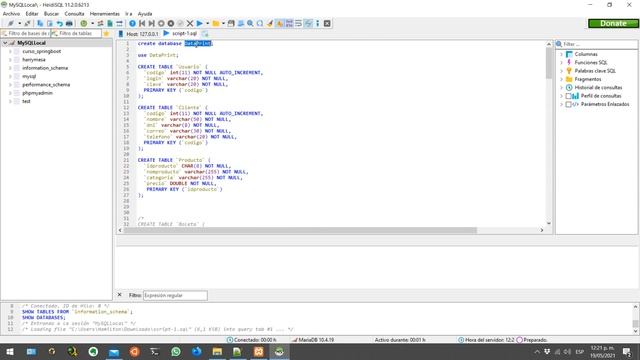Expand the Funciones SQL helper node
Viewport: 640px width, 360px height.
(561, 62)
